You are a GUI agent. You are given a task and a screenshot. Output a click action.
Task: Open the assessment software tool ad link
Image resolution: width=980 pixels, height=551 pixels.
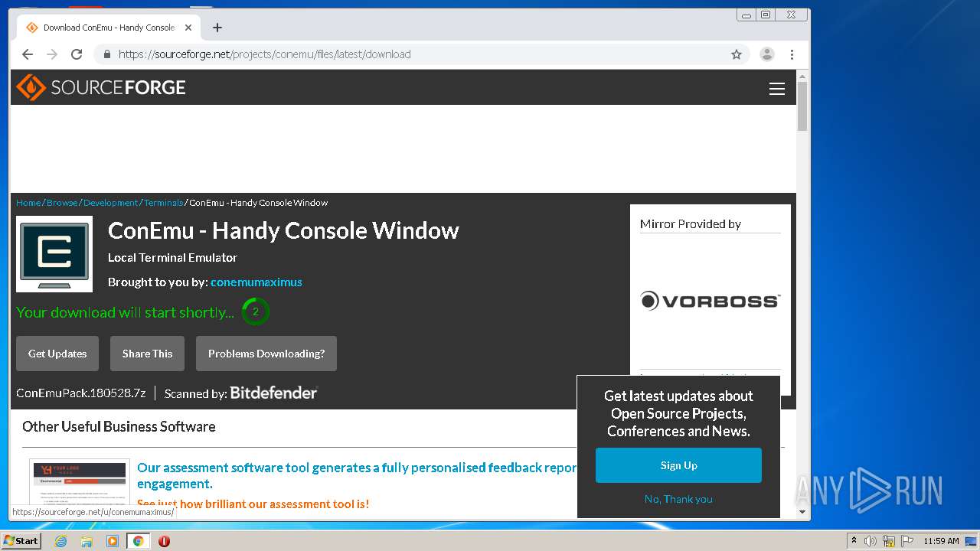357,475
